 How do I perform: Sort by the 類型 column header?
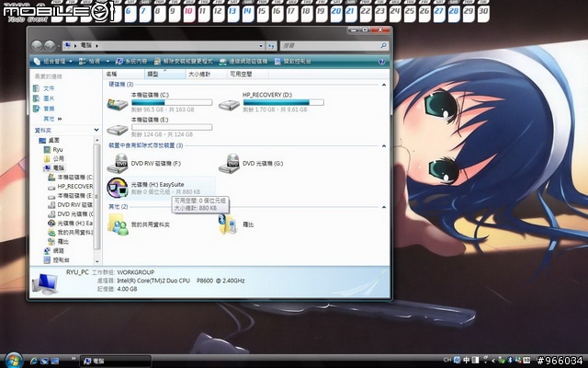click(165, 75)
